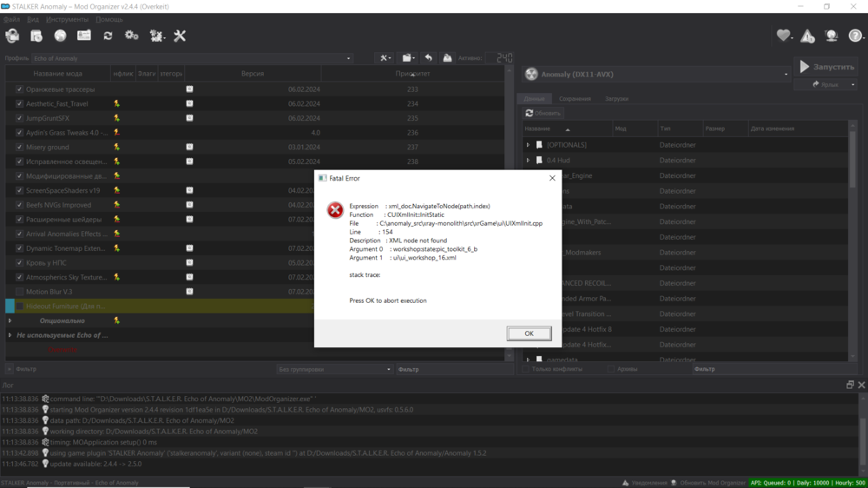
Task: Click the data tab Фильтр field
Action: coord(774,369)
